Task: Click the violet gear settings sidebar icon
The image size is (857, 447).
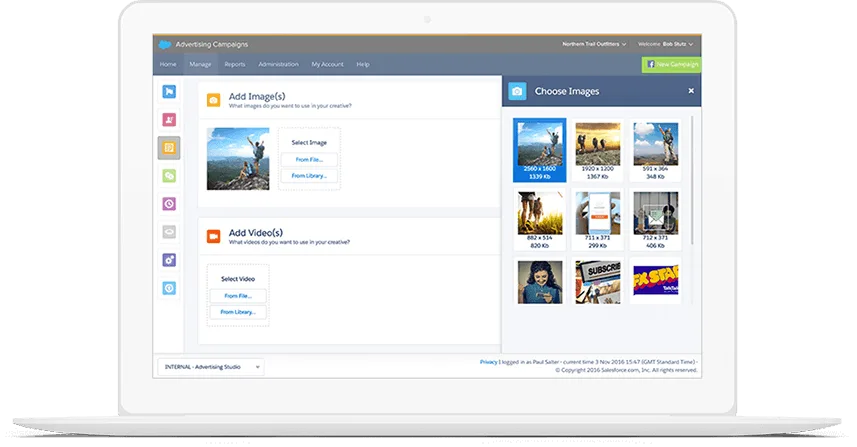Action: point(169,260)
